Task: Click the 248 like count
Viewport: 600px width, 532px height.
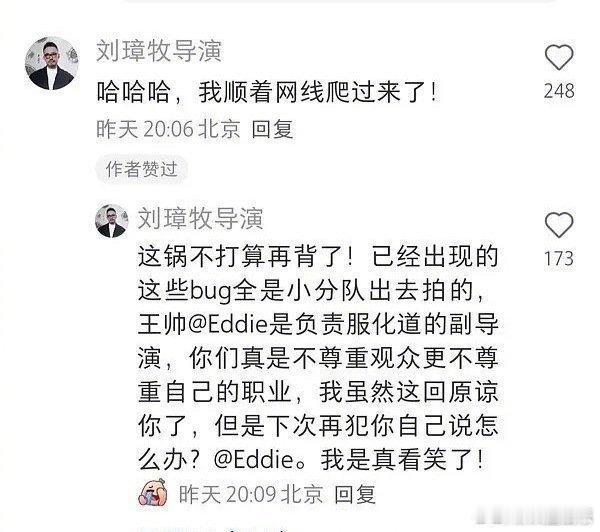Action: pos(559,91)
